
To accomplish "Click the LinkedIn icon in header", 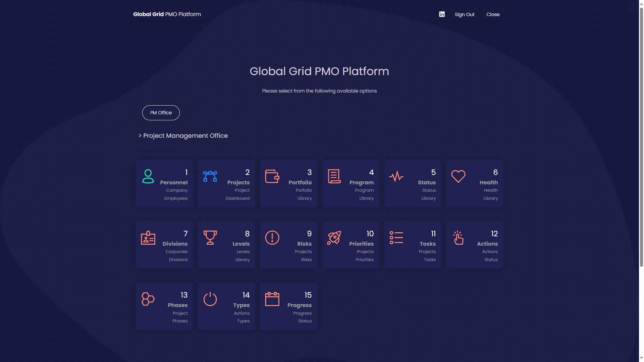I will [442, 14].
